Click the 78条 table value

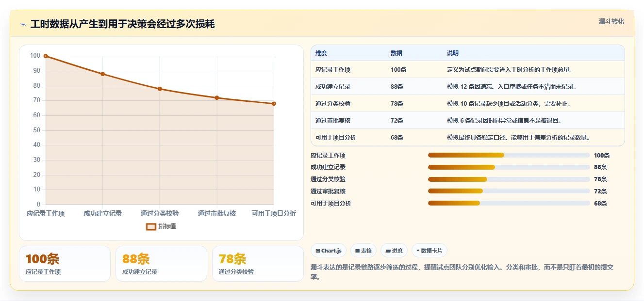pos(397,104)
